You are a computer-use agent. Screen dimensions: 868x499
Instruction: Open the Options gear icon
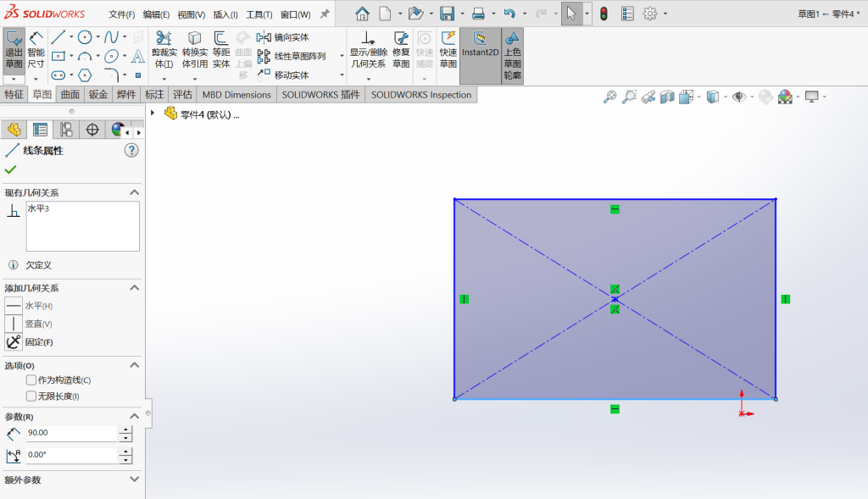650,14
